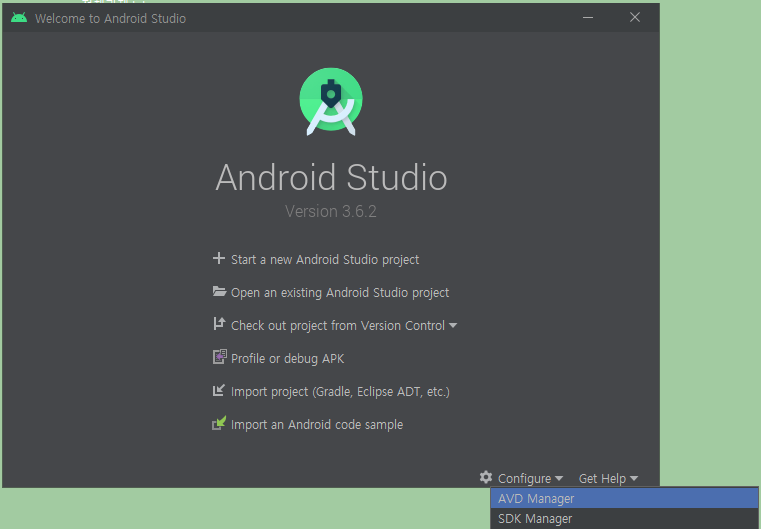This screenshot has width=761, height=529.
Task: Expand the Version Control dropdown arrow
Action: [453, 326]
